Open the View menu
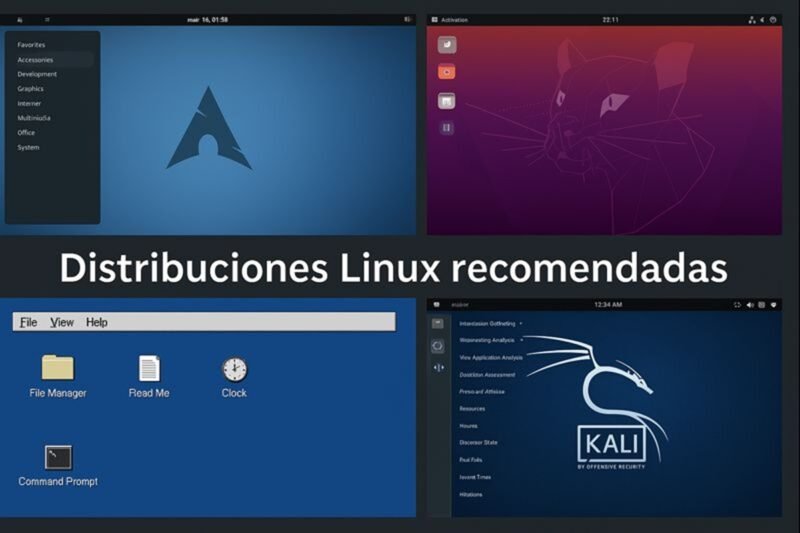Screen dimensions: 800x533 click(62, 322)
